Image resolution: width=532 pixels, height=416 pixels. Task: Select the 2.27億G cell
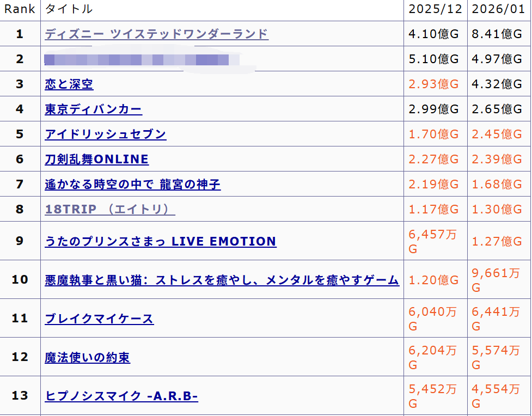coord(435,159)
